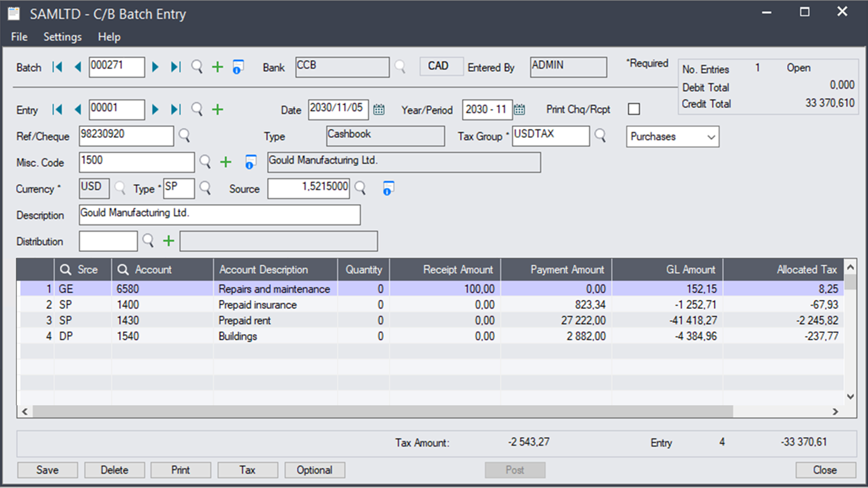Open the Tax details dialog
Viewport: 868px width, 488px height.
click(x=247, y=469)
